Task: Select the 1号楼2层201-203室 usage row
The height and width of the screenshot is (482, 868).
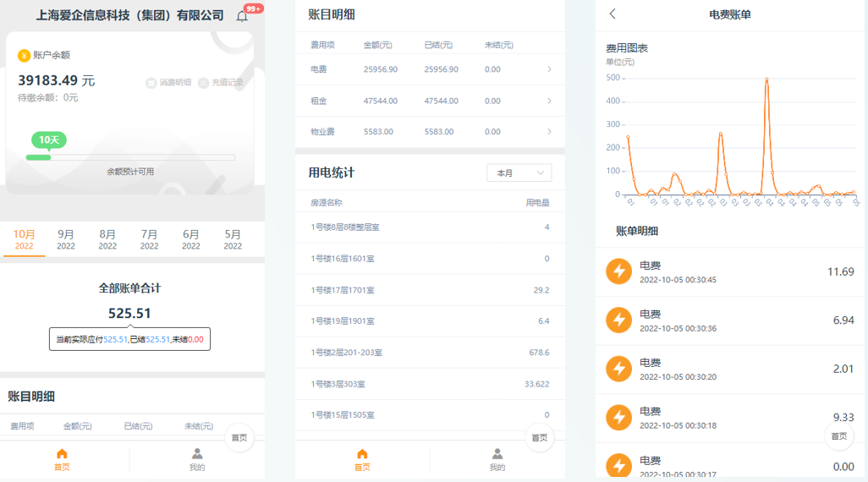Action: click(430, 353)
